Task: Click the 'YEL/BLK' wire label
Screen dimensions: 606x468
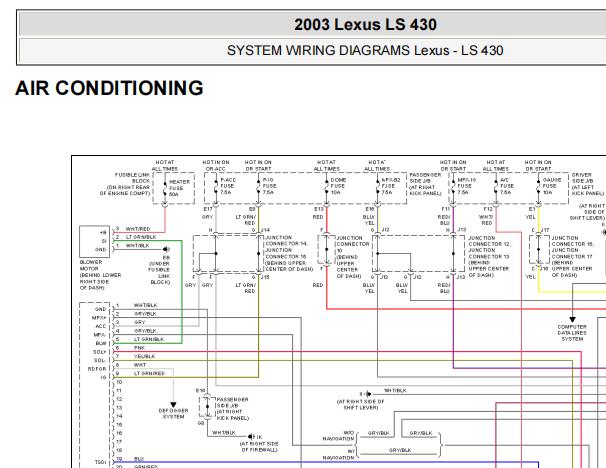Action: tap(145, 356)
